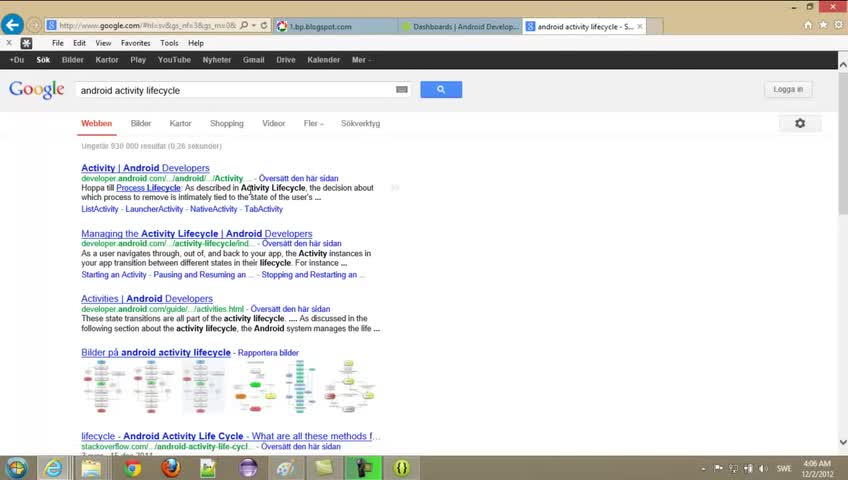The image size is (848, 480).
Task: Open Kalender in the Google bar
Action: point(323,60)
